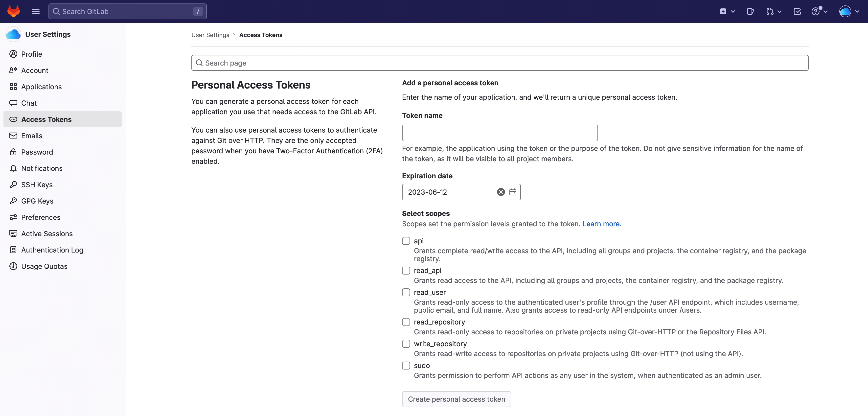Click the GitLab logo
The width and height of the screenshot is (868, 416).
coord(14,11)
